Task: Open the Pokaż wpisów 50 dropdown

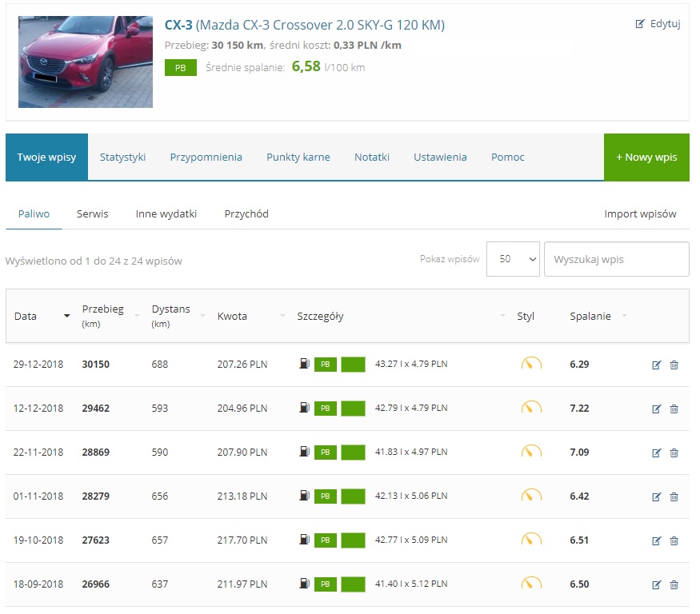Action: pyautogui.click(x=513, y=259)
